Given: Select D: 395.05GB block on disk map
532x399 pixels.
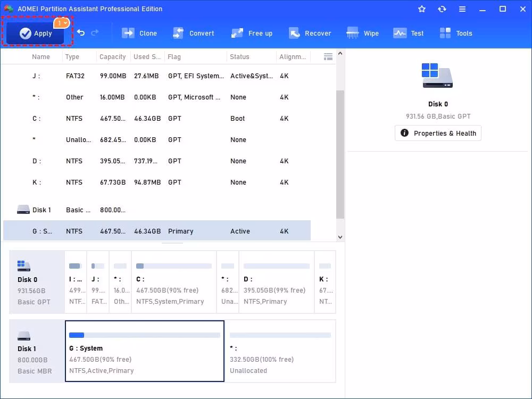Looking at the screenshot, I should pos(277,282).
